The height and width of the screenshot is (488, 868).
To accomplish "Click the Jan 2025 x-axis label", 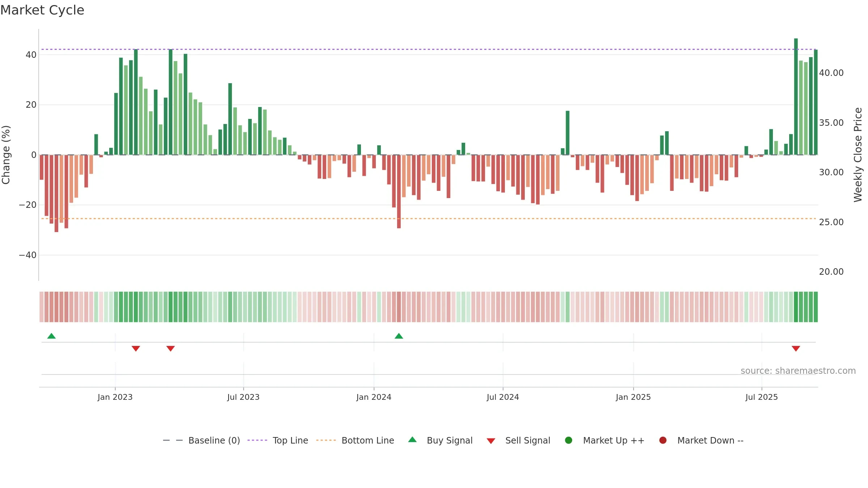I will pos(634,397).
